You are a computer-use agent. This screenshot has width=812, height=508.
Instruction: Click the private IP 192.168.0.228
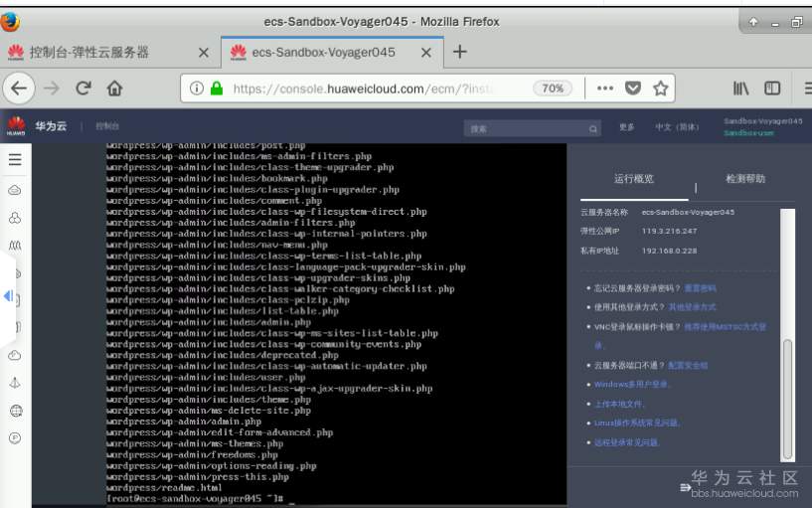669,251
